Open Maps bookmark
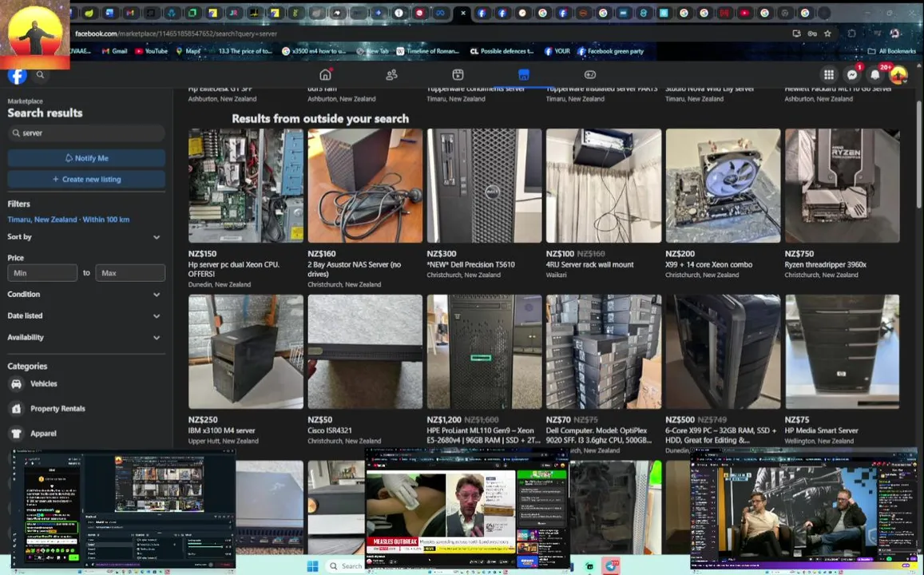This screenshot has height=575, width=924. click(188, 51)
